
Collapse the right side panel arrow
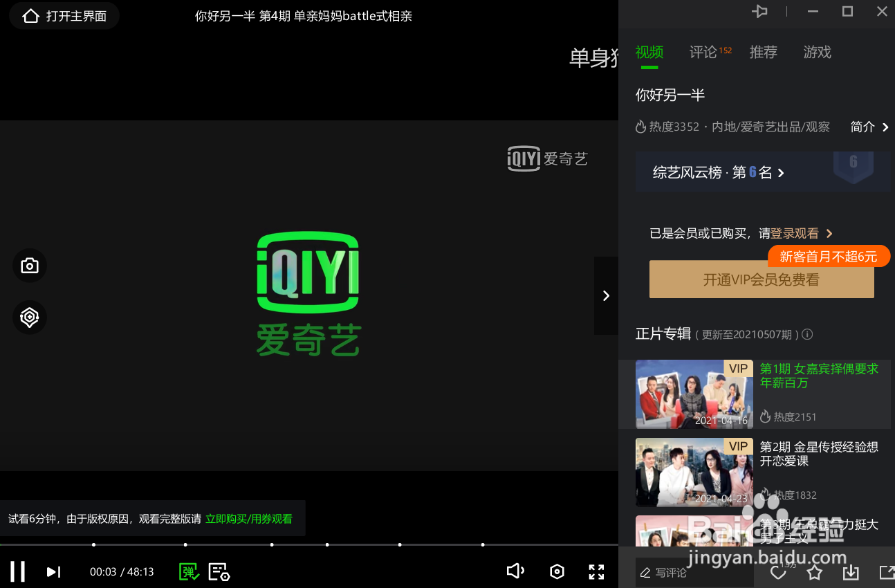[606, 296]
